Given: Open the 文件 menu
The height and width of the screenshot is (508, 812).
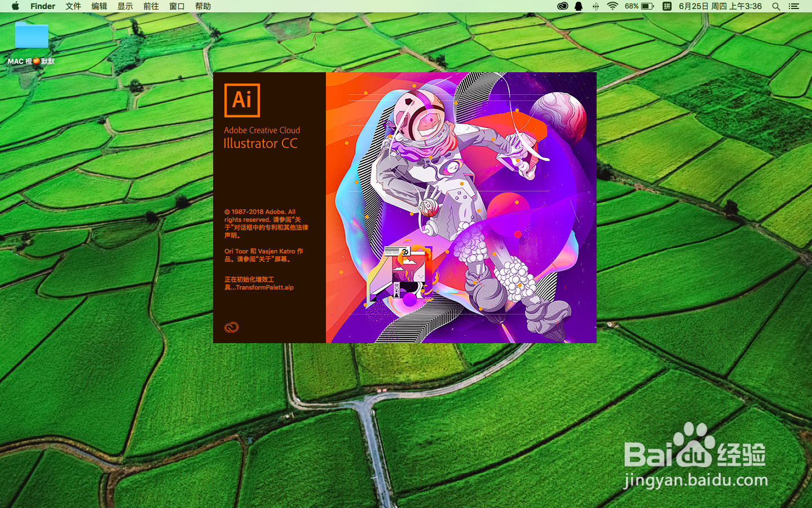Looking at the screenshot, I should tap(73, 6).
